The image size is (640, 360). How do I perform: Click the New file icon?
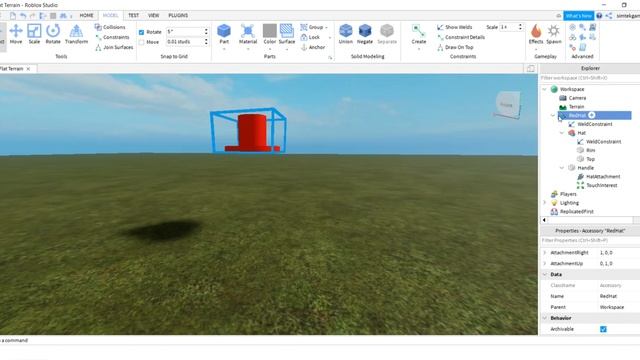[13, 16]
